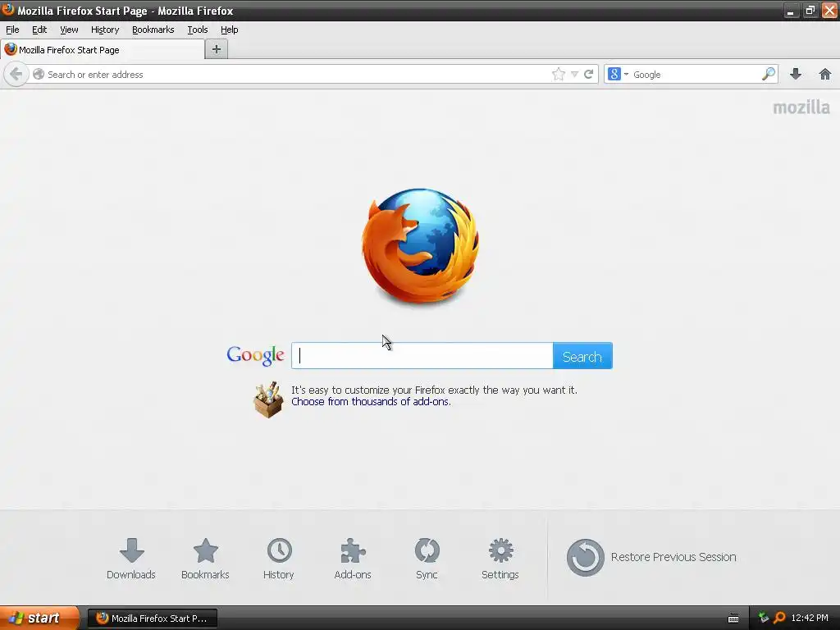
Task: Follow the Choose from thousands of add-ons link
Action: point(371,402)
